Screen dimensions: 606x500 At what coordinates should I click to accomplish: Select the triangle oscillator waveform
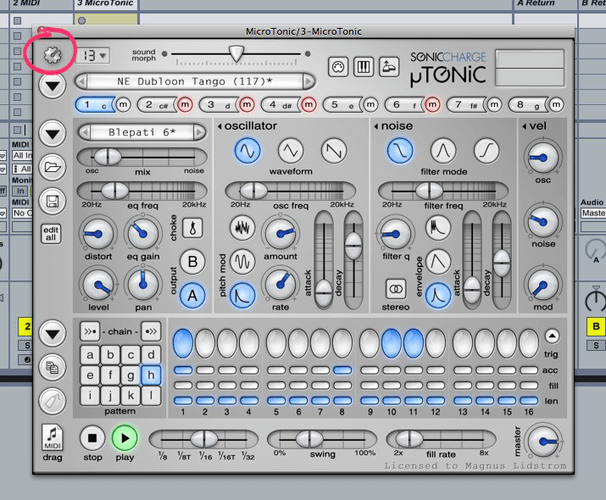tap(291, 150)
